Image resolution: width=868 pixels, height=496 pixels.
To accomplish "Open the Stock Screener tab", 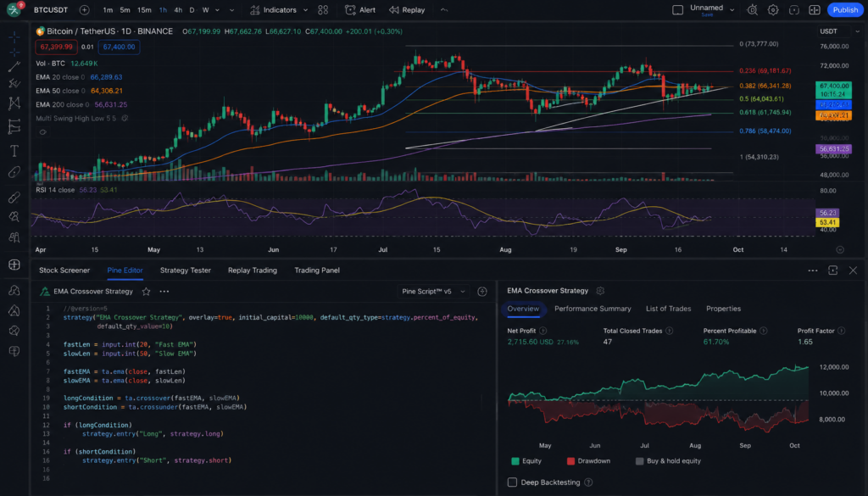I will click(x=64, y=270).
